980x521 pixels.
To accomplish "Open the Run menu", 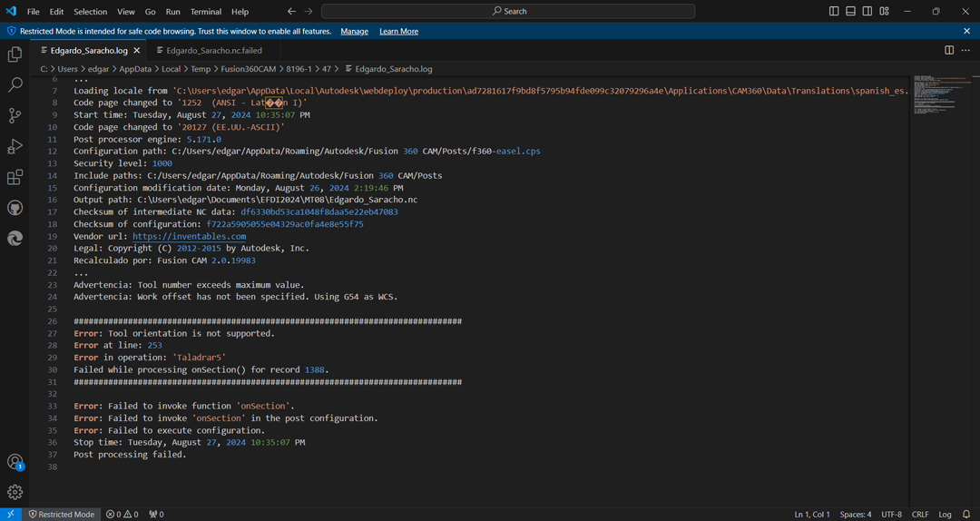I will [173, 11].
